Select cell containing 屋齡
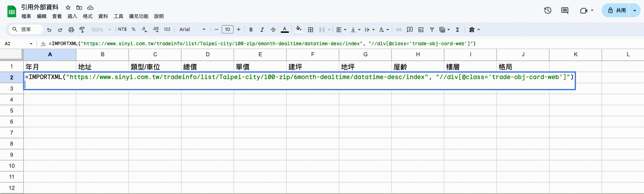This screenshot has width=644, height=194. [418, 67]
